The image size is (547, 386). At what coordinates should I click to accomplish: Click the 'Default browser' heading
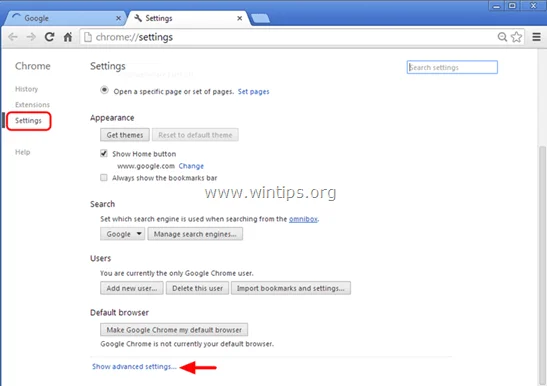click(119, 312)
